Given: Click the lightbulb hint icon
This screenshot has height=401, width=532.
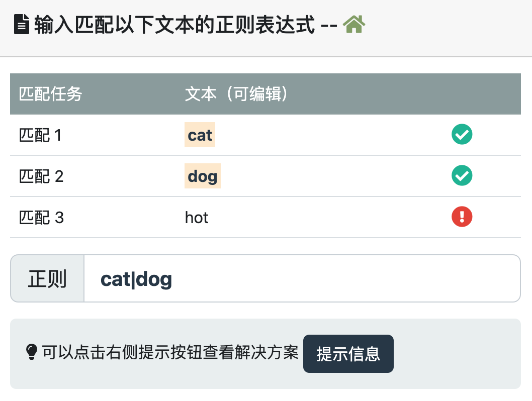Looking at the screenshot, I should pyautogui.click(x=32, y=352).
